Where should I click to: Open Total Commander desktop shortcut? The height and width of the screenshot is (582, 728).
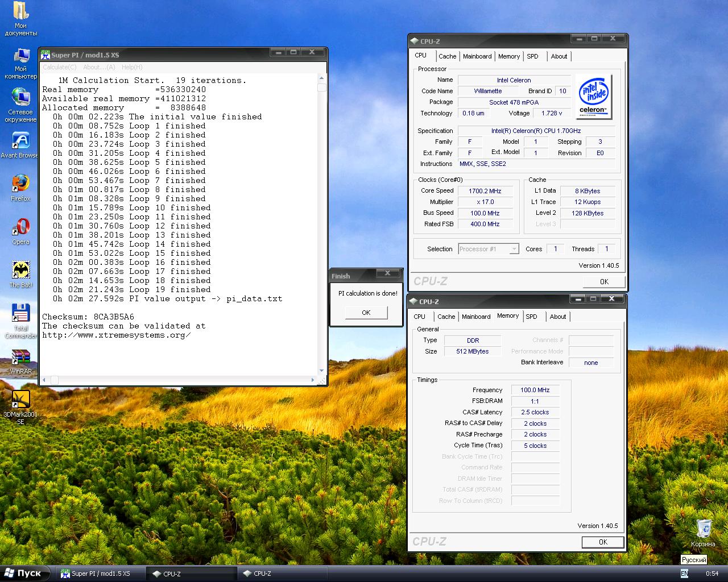21,322
